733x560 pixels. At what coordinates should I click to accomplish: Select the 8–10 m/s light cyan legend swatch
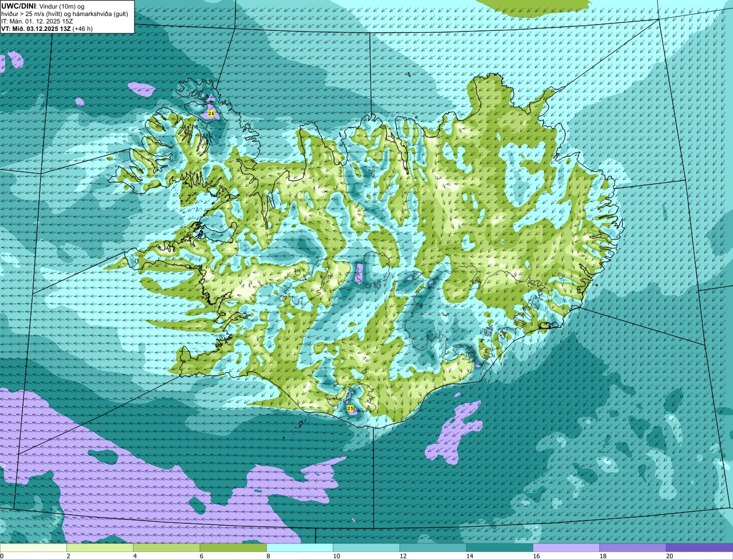click(x=300, y=547)
